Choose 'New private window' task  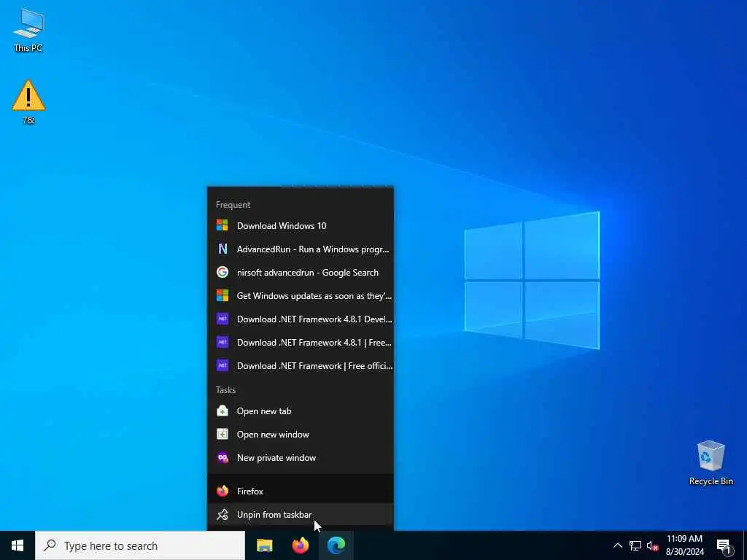(x=301, y=458)
